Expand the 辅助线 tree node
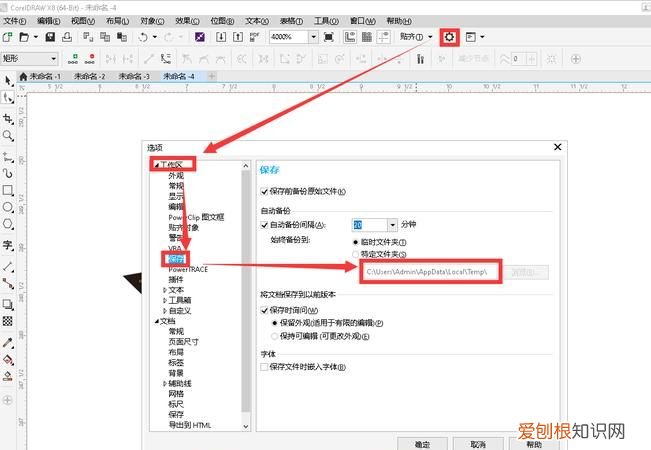 click(x=165, y=384)
